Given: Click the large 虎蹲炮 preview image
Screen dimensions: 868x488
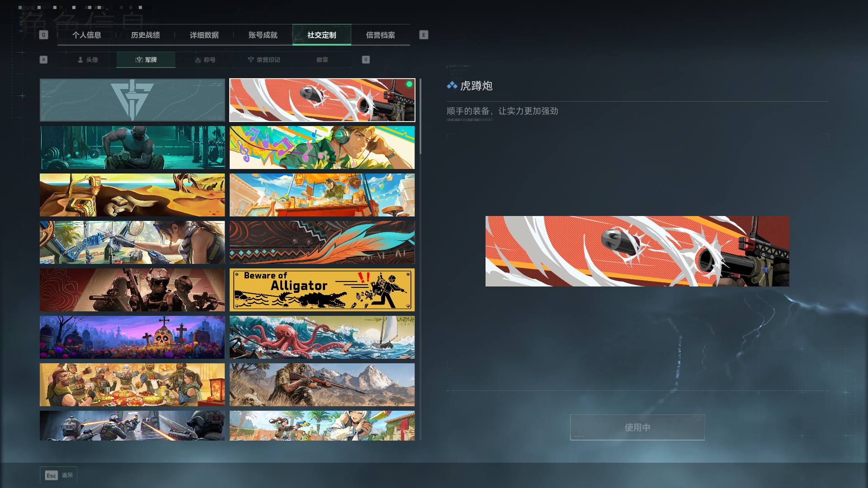Looking at the screenshot, I should (x=637, y=251).
